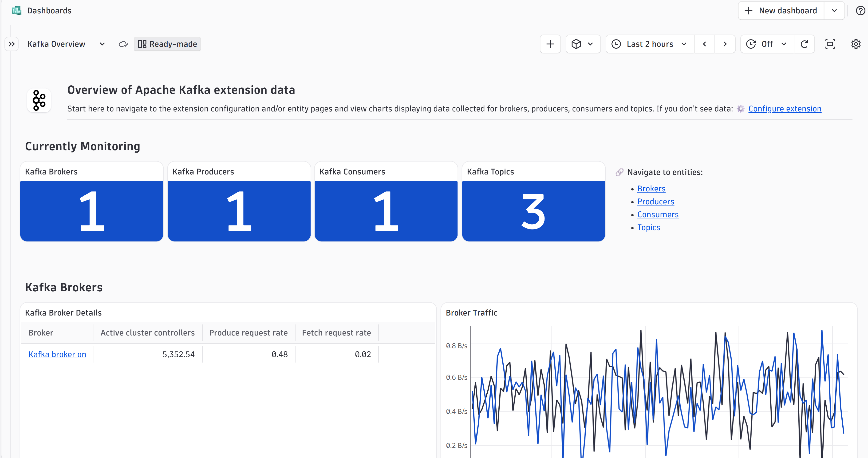This screenshot has width=868, height=458.
Task: Click the Kafka Broker Details tile title
Action: tap(63, 313)
